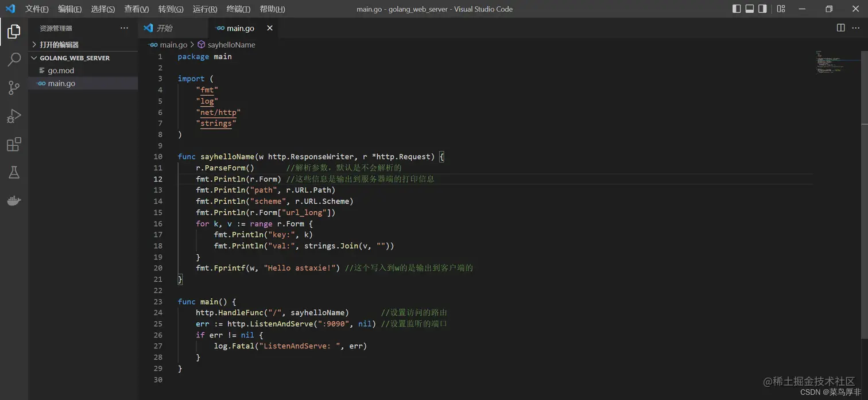Click the sayhelloName symbol icon in breadcrumb
The width and height of the screenshot is (868, 400).
[201, 45]
